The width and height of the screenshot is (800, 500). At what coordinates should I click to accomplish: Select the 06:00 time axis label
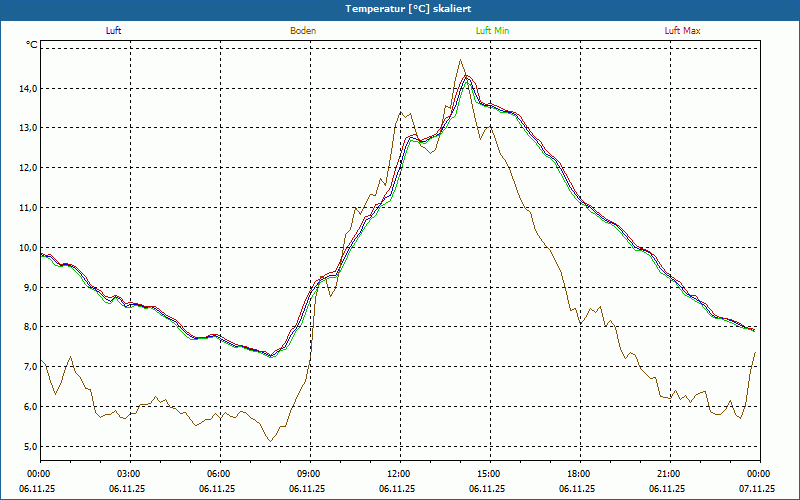point(219,474)
